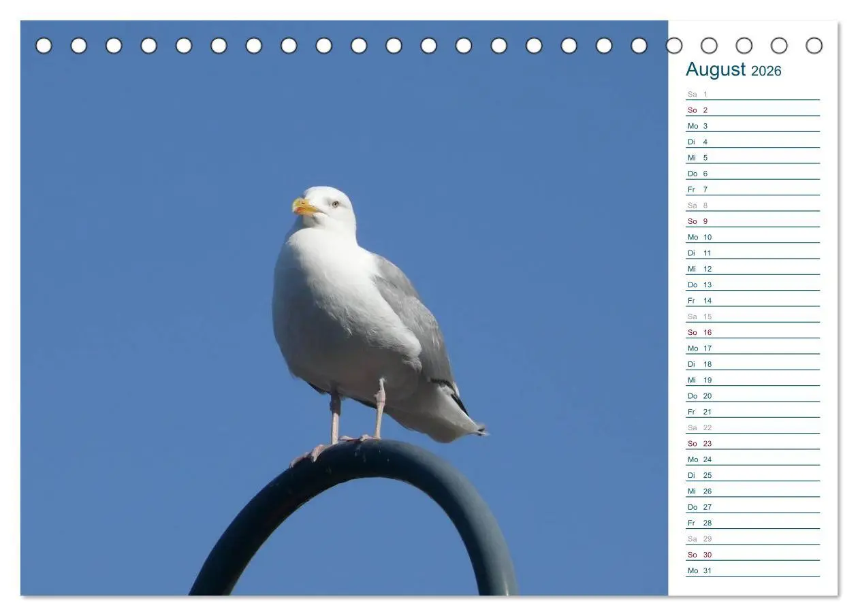Click the 'August 2026' month heading
The image size is (858, 616).
[x=733, y=69]
